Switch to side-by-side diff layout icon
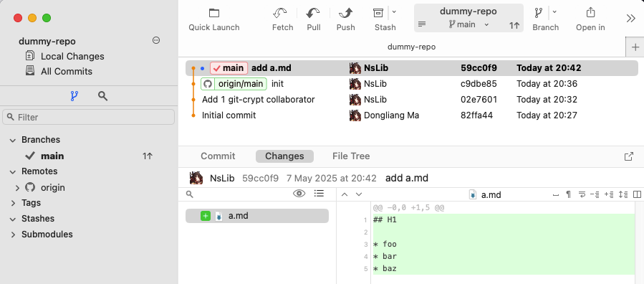644x284 pixels. pyautogui.click(x=637, y=194)
